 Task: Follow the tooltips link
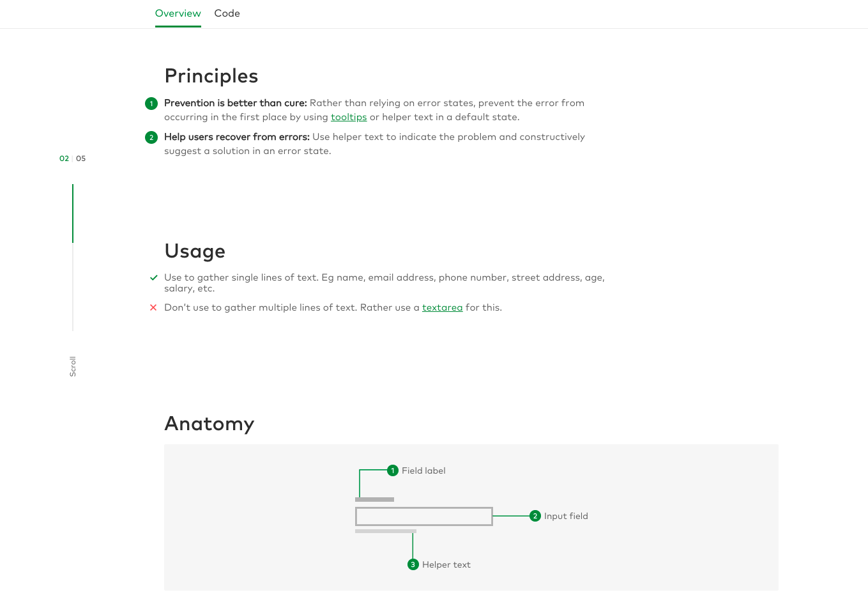(349, 117)
